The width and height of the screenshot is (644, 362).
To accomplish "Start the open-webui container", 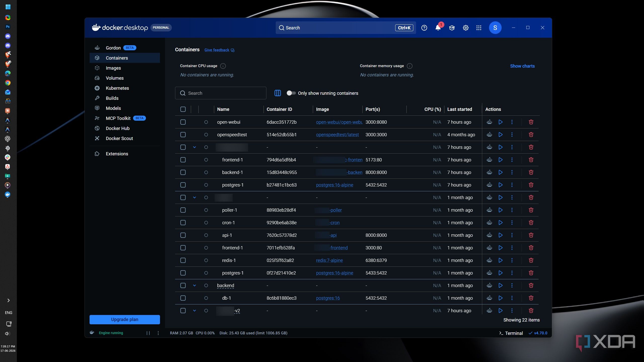I will point(500,122).
